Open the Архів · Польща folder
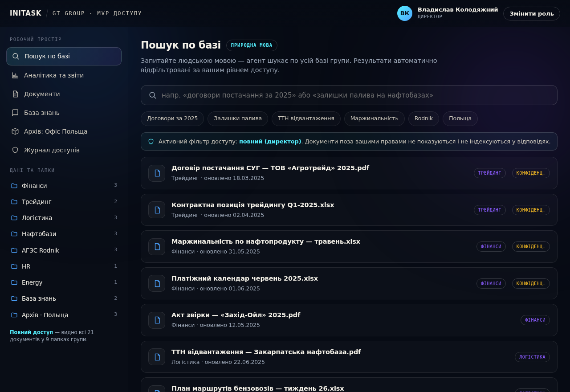Screen dimensions: 570x392 pos(64,315)
